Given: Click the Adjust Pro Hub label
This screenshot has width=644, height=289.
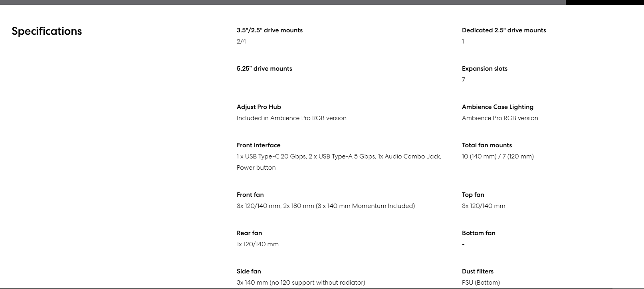Looking at the screenshot, I should (259, 107).
